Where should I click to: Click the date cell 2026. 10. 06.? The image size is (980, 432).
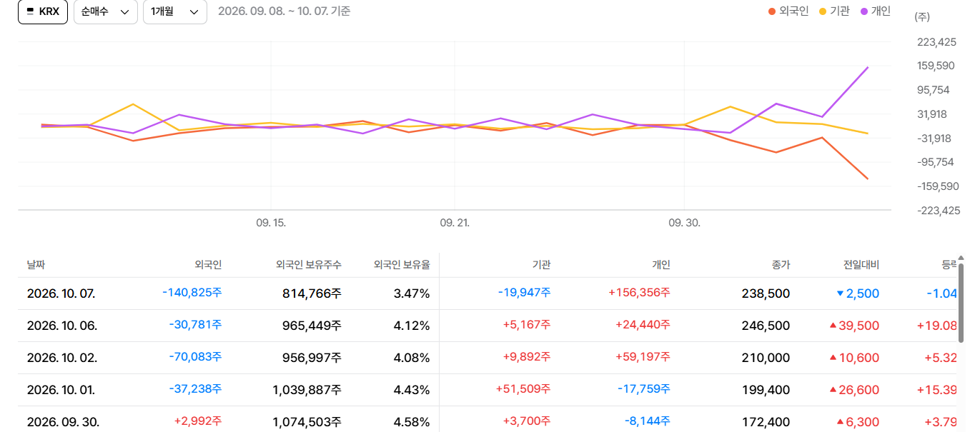[x=61, y=326]
